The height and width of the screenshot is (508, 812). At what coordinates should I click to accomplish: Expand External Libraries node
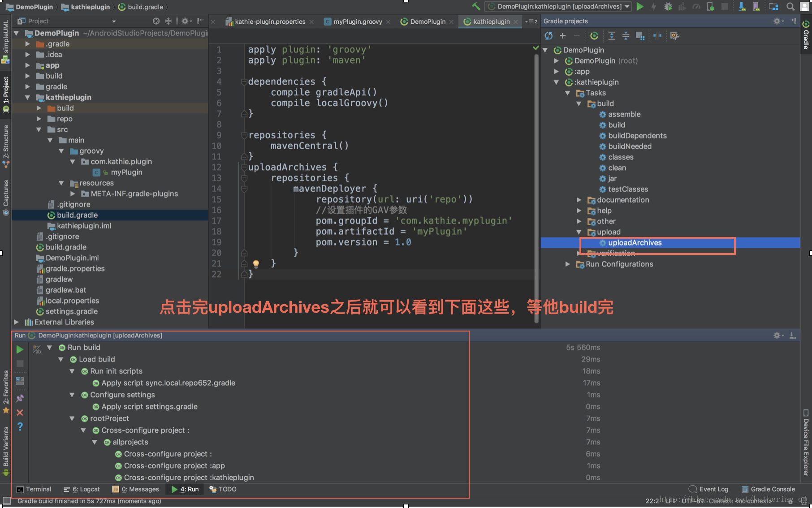(x=17, y=322)
